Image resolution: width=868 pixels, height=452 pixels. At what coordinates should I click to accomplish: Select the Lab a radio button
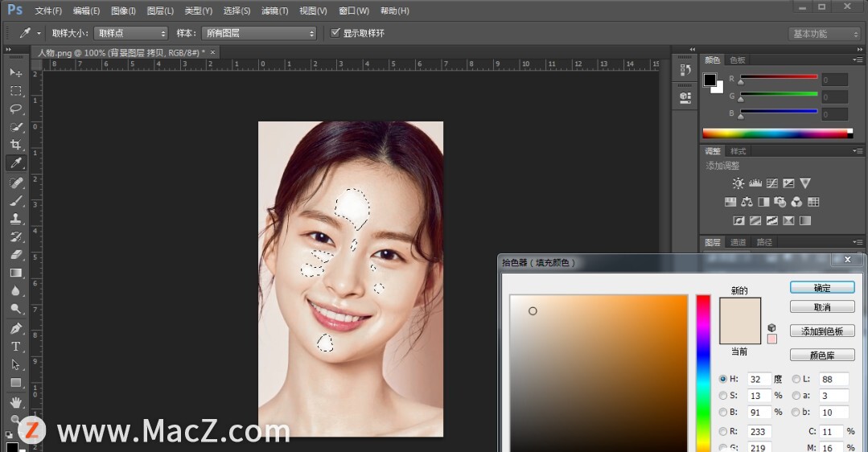[x=796, y=396]
